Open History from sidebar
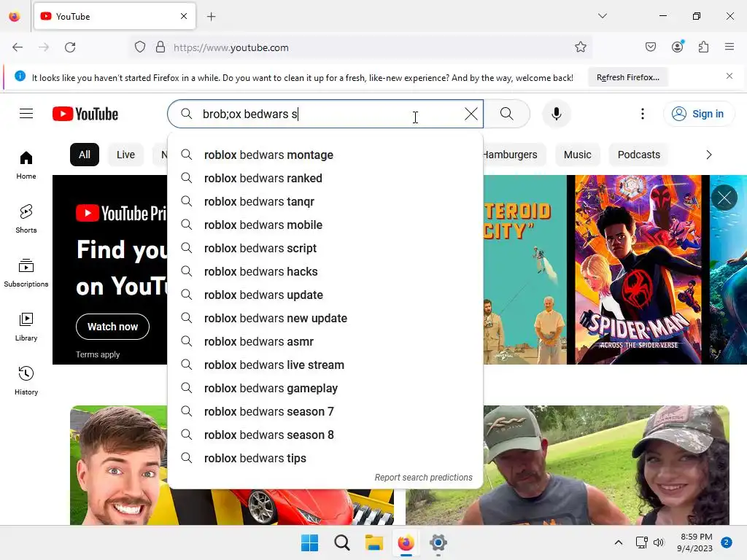Viewport: 747px width, 560px height. [26, 381]
